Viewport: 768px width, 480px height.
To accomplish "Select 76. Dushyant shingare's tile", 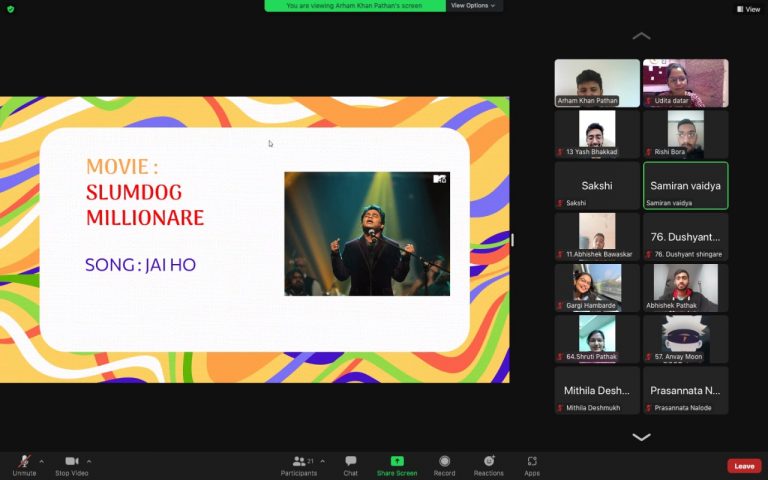I will point(686,237).
